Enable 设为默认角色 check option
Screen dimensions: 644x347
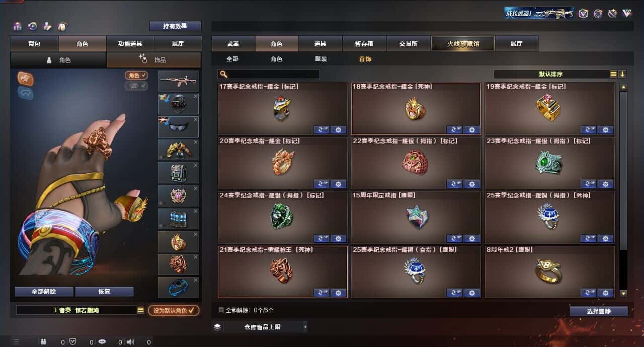(x=173, y=310)
